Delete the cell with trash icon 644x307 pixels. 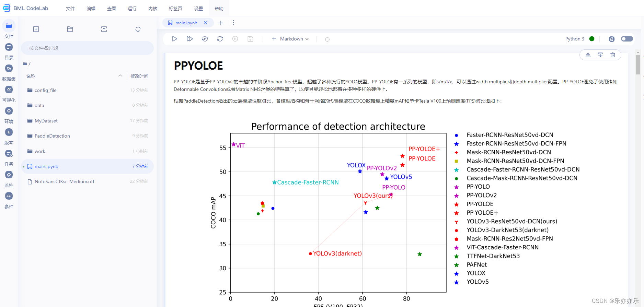click(613, 55)
